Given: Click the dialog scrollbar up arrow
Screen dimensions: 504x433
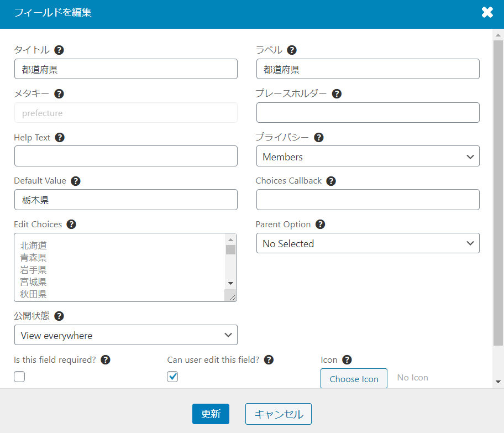Looking at the screenshot, I should tap(498, 35).
